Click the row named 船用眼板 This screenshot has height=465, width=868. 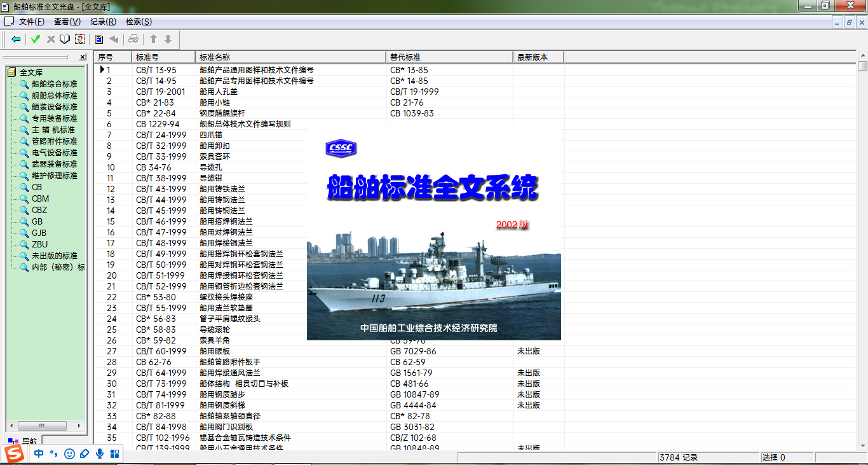point(475,351)
